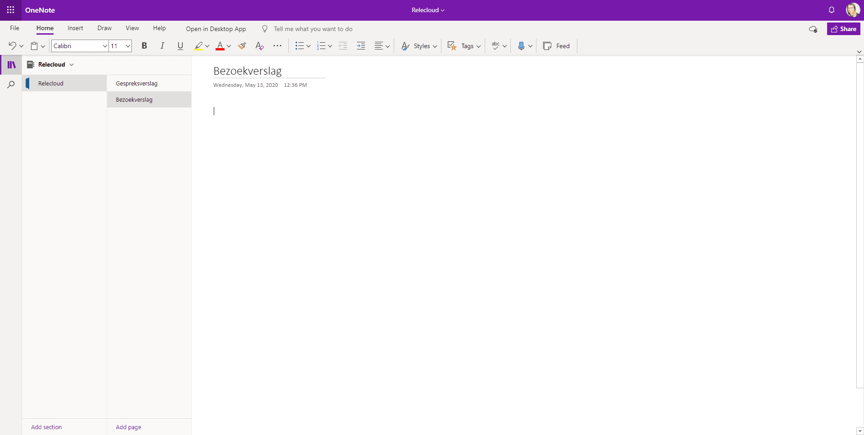Expand the font color dropdown arrow

pyautogui.click(x=229, y=46)
